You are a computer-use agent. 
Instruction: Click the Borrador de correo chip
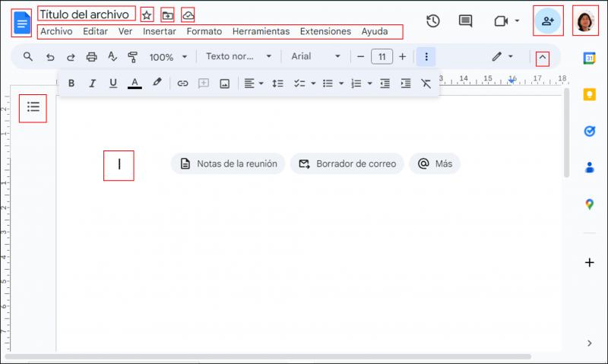pos(347,163)
